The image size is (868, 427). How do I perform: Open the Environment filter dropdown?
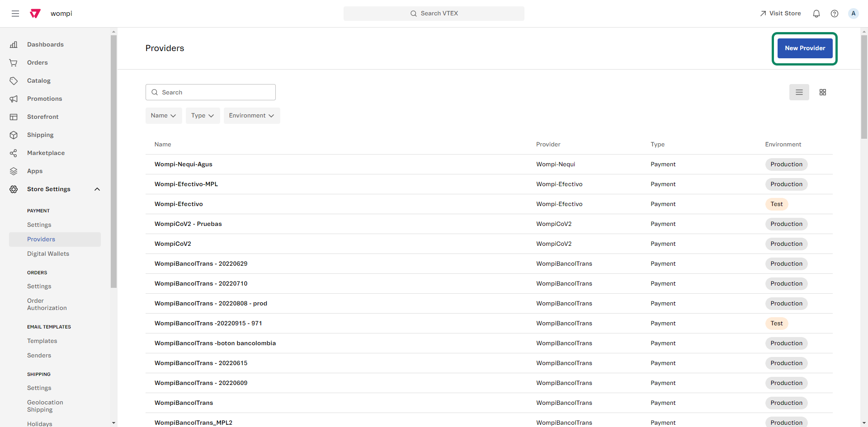251,116
